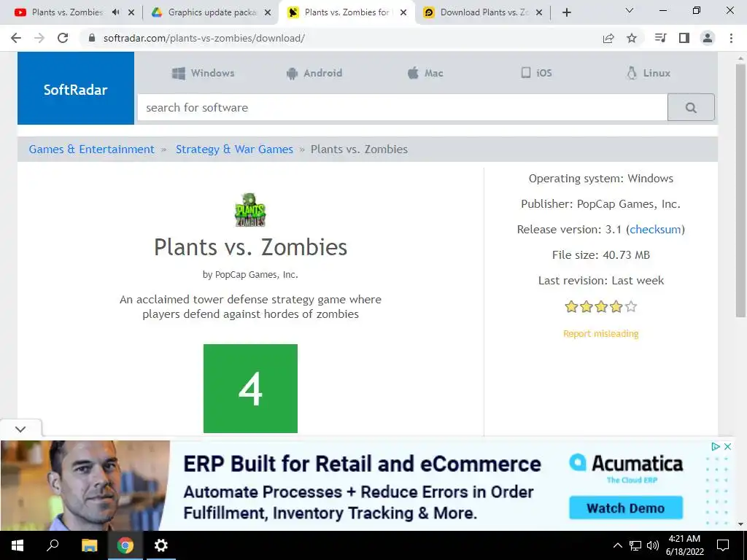Screen dimensions: 747x560
Task: Go forward to the next page
Action: click(x=39, y=38)
